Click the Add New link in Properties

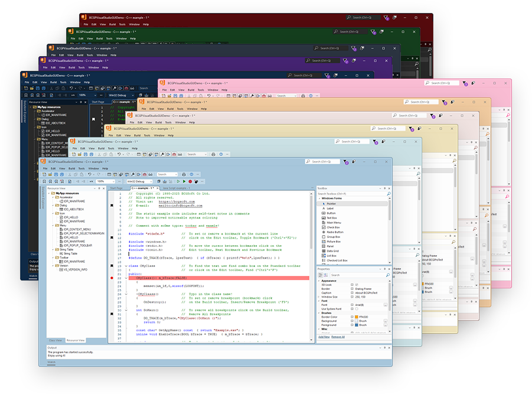[324, 337]
